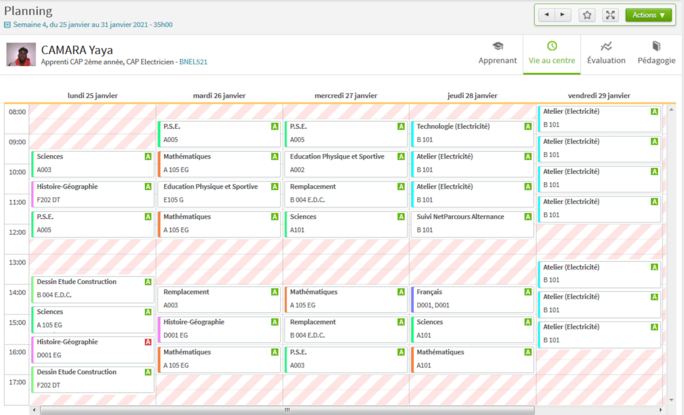Go to the previous week with left arrow
The width and height of the screenshot is (684, 415).
pyautogui.click(x=547, y=15)
